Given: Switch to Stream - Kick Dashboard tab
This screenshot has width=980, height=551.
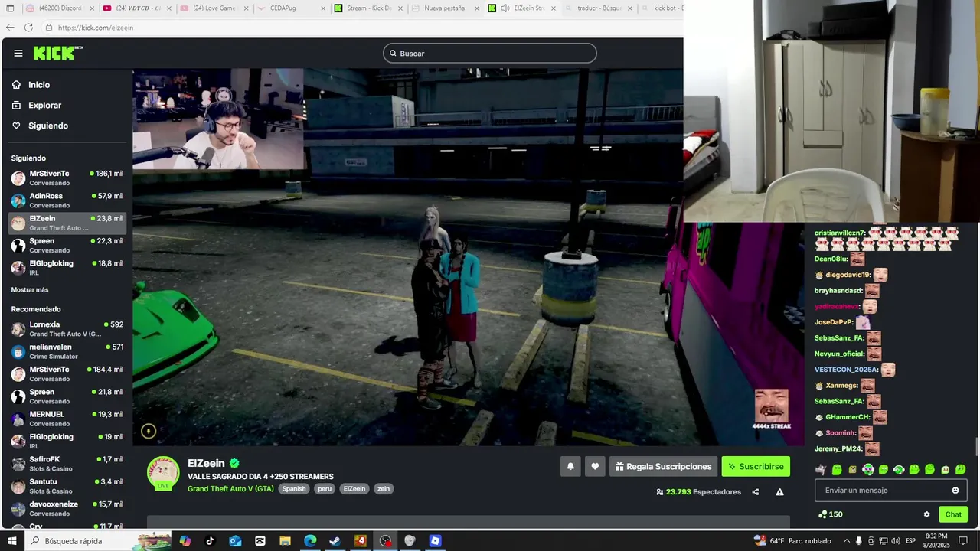Looking at the screenshot, I should (368, 8).
